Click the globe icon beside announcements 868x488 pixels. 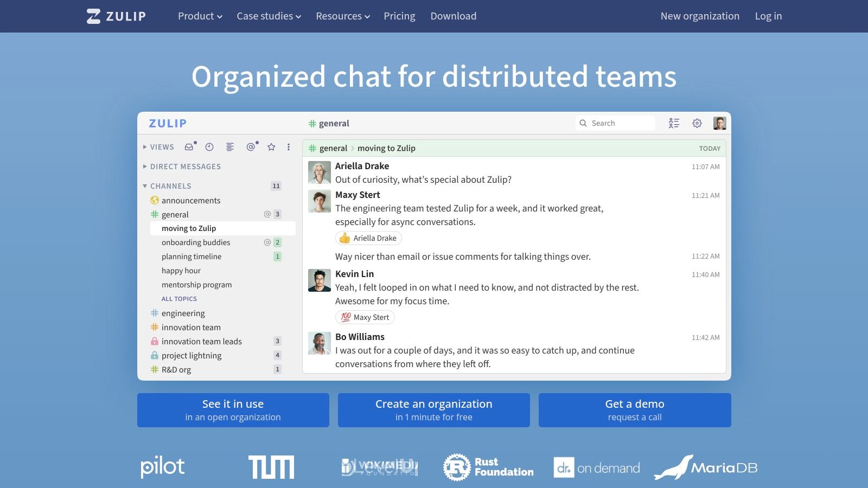(155, 201)
